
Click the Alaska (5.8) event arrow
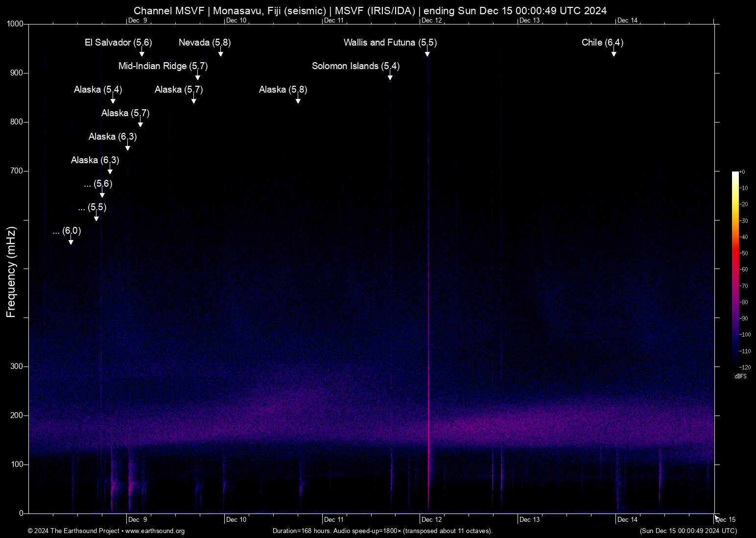298,100
